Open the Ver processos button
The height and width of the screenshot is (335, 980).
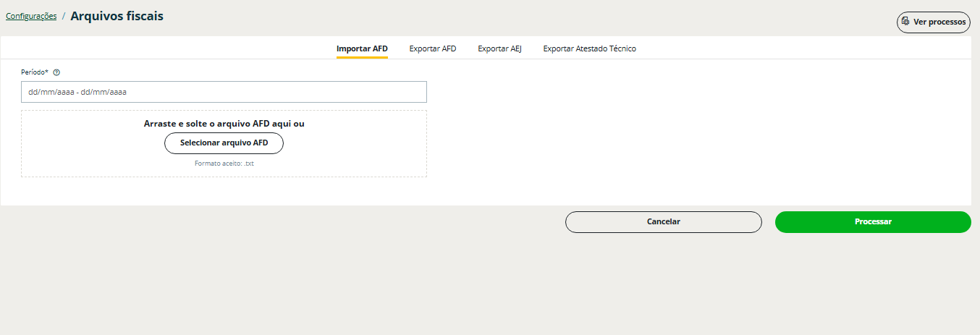coord(933,22)
